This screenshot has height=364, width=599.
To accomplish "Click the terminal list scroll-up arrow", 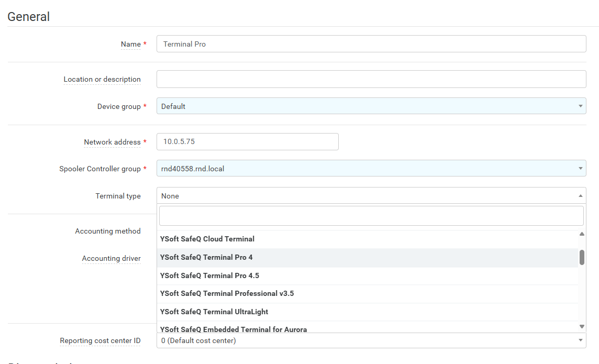I will point(582,234).
